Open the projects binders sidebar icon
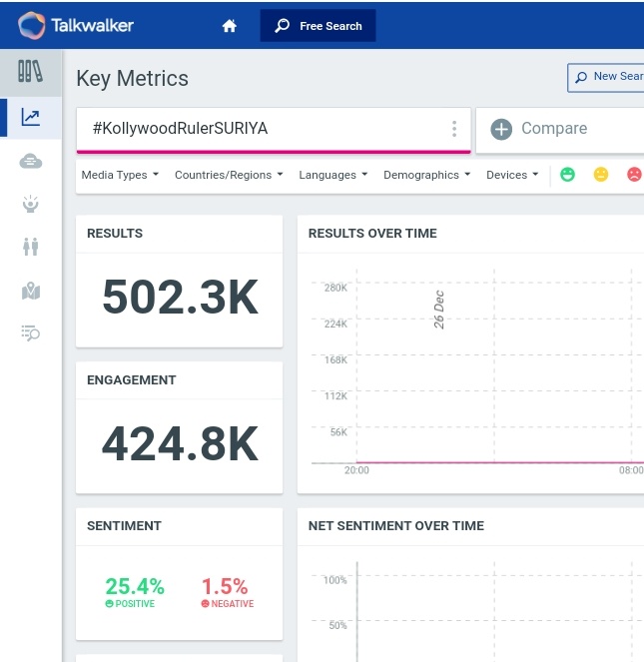Image resolution: width=644 pixels, height=662 pixels. [30, 71]
